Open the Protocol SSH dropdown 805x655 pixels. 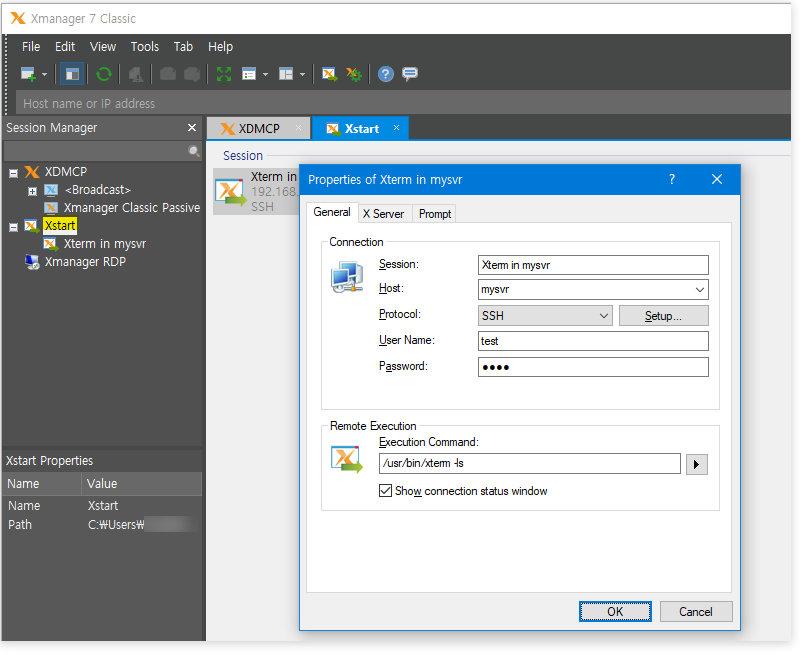[603, 316]
